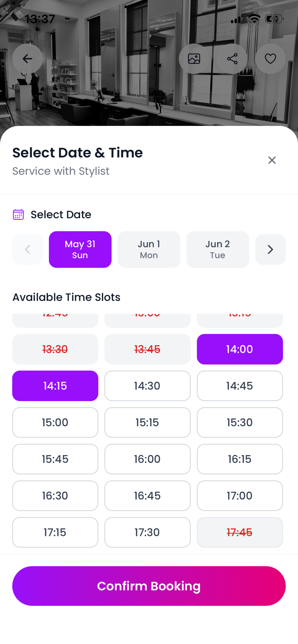The height and width of the screenshot is (644, 298).
Task: Favorite the salon with the heart icon
Action: (270, 59)
